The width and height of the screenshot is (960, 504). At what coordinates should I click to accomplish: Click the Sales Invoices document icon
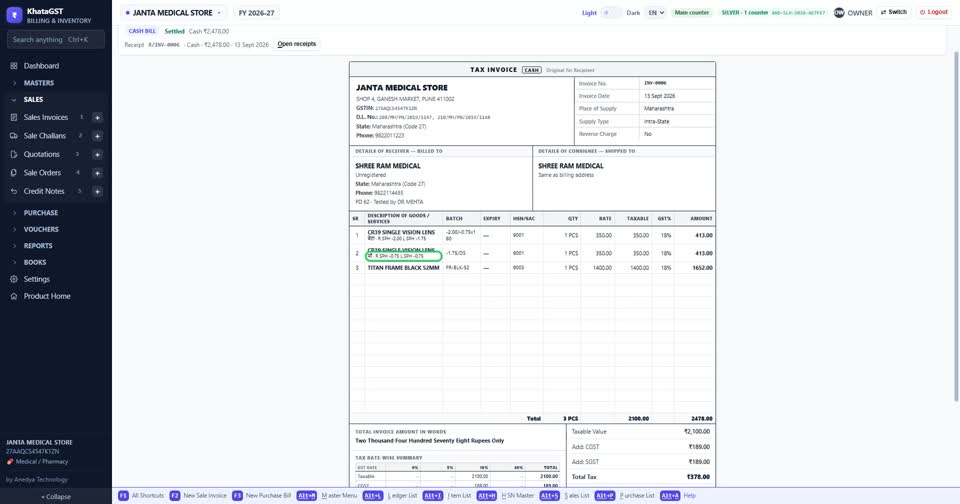tap(13, 117)
